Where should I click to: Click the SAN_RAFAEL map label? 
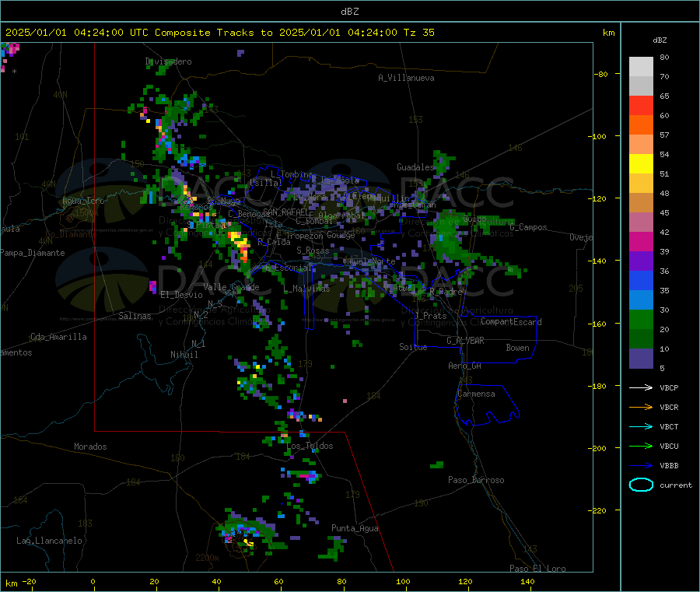[x=285, y=212]
